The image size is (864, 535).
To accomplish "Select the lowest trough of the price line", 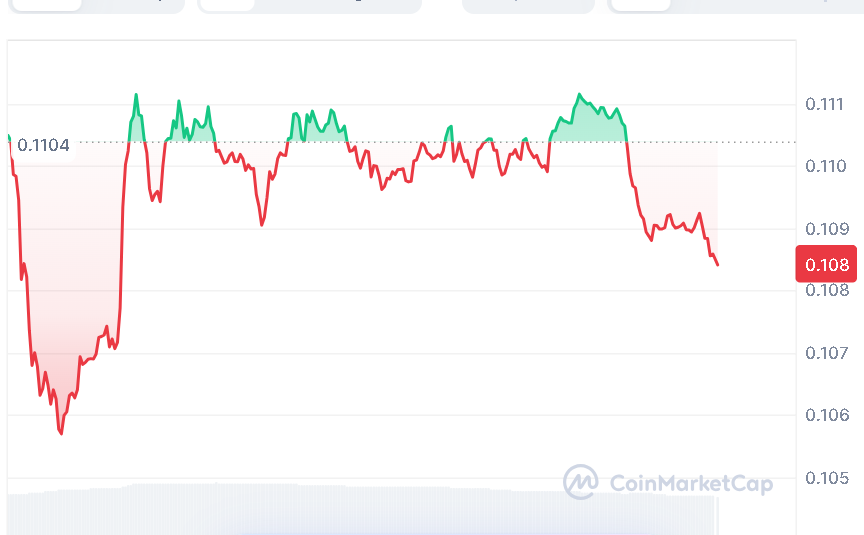I will coord(61,433).
